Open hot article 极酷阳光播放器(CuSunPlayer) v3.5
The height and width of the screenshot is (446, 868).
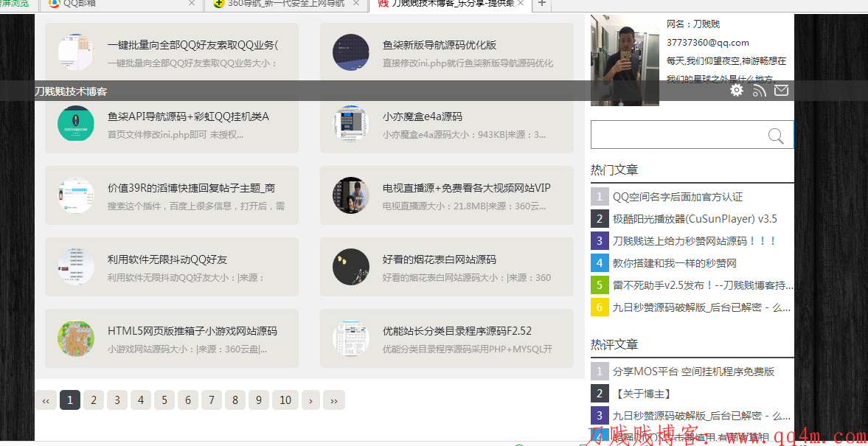click(695, 218)
